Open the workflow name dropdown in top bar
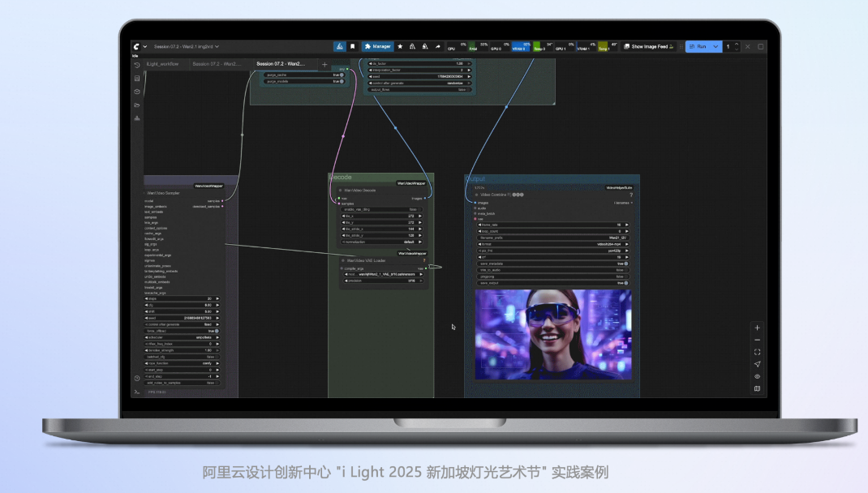Screen dimensions: 868x493 point(187,46)
